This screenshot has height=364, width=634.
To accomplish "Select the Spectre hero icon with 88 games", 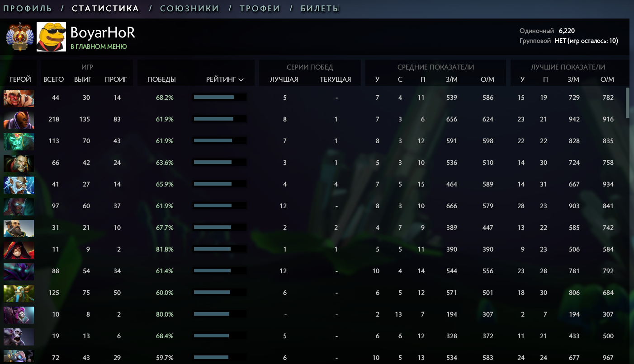I will tap(19, 271).
